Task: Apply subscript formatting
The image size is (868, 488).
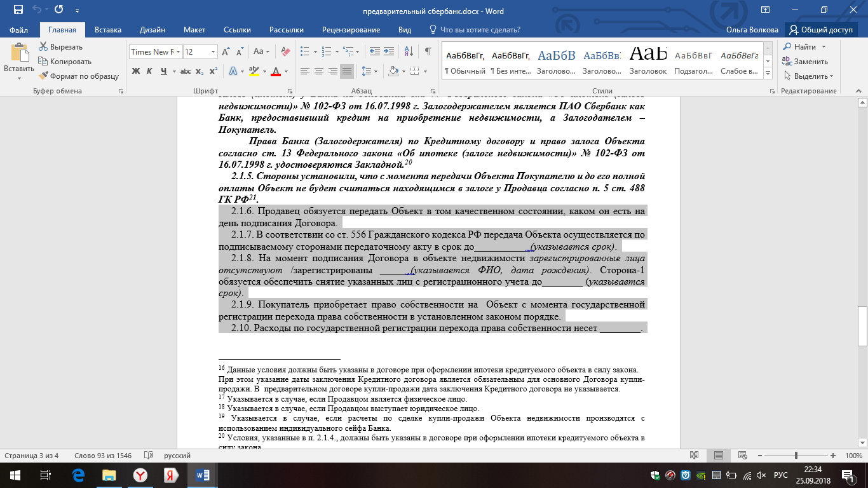Action: (200, 71)
